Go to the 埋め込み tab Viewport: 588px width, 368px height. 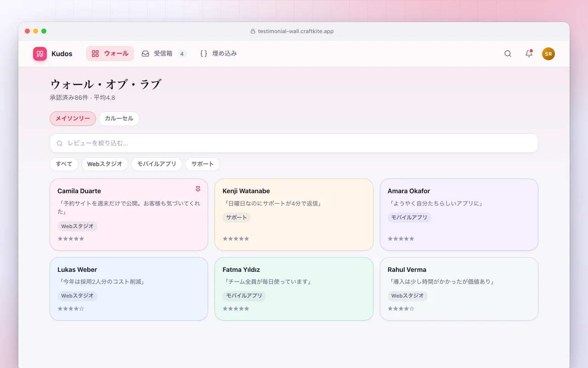(x=219, y=53)
